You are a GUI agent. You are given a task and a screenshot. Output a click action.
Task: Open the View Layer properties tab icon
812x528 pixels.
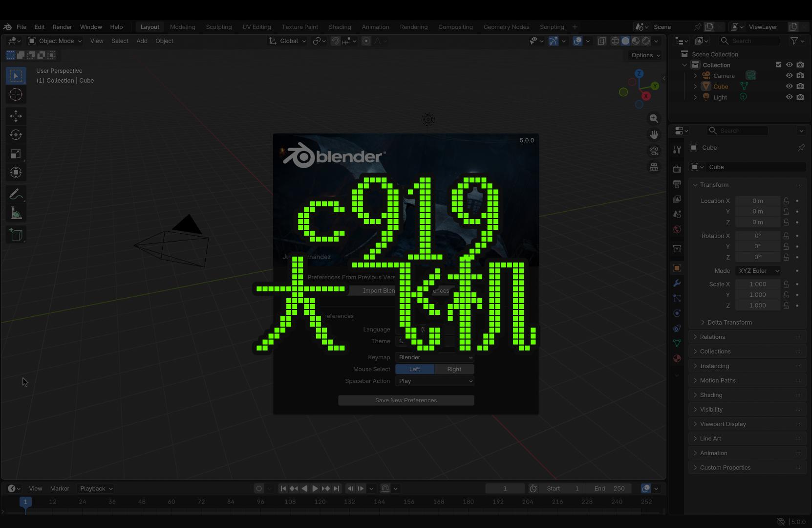(677, 199)
